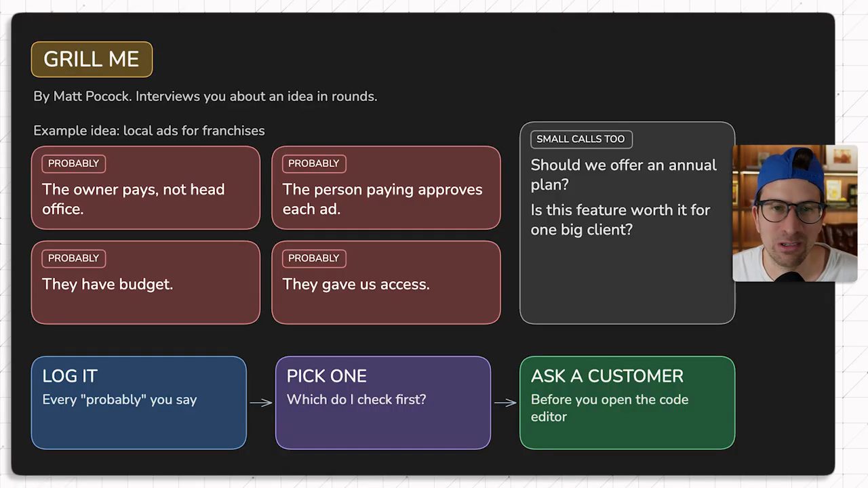Image resolution: width=868 pixels, height=488 pixels.
Task: Click 'Is this feature worth it' question text
Action: (x=620, y=220)
